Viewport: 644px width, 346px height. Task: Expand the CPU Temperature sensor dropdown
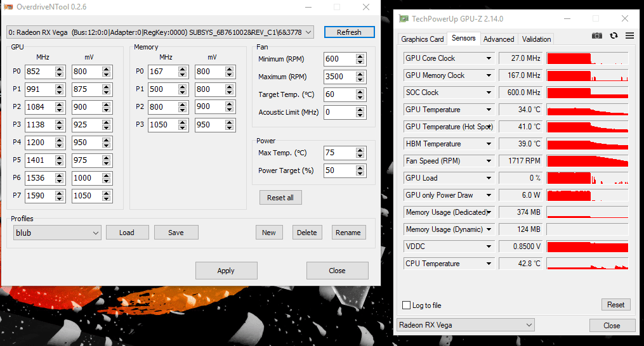point(489,264)
